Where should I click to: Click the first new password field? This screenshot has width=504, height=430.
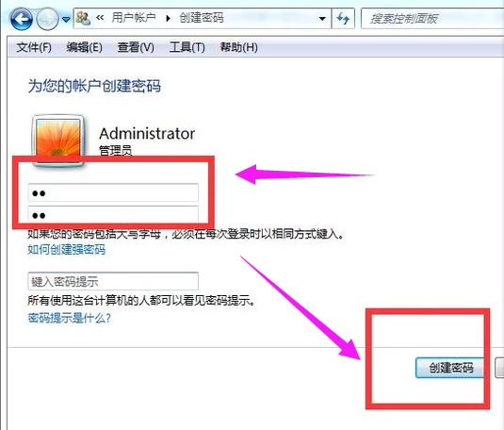click(x=113, y=192)
